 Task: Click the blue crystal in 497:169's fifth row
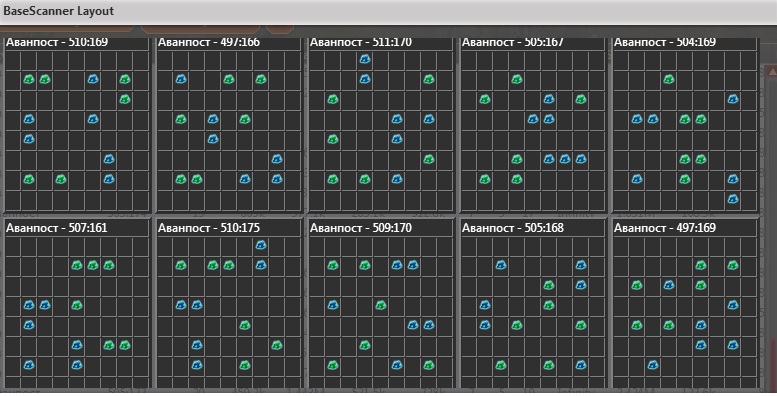coord(701,325)
